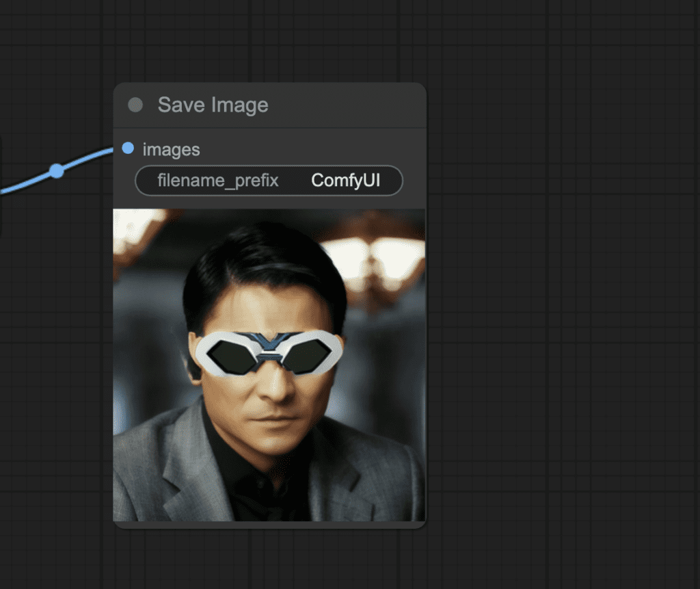Open the generated portrait preview image
The height and width of the screenshot is (589, 700).
click(269, 365)
